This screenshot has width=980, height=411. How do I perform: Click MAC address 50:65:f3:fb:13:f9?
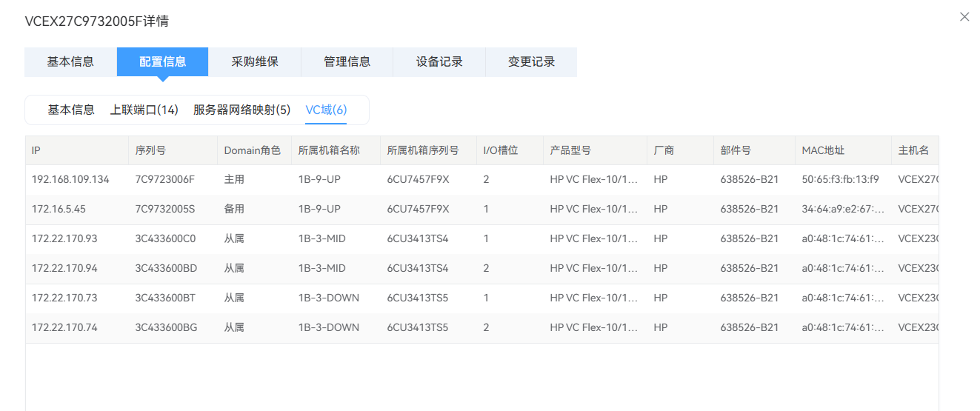click(840, 179)
